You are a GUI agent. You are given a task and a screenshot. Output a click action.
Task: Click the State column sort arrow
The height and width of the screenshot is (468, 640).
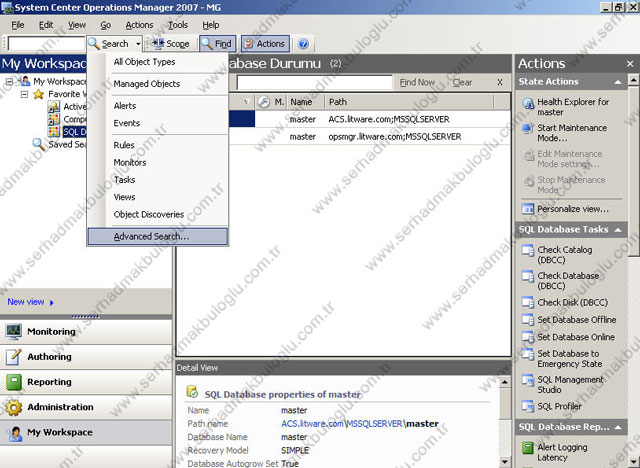coord(247,102)
